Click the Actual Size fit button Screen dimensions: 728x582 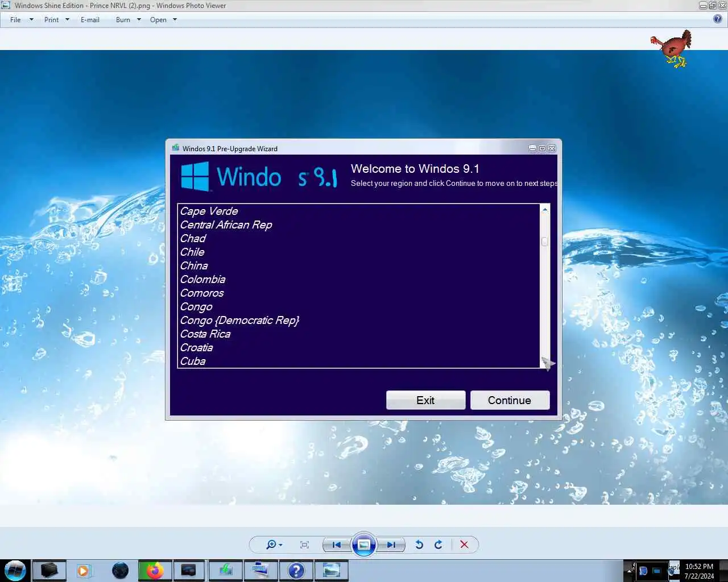tap(304, 544)
